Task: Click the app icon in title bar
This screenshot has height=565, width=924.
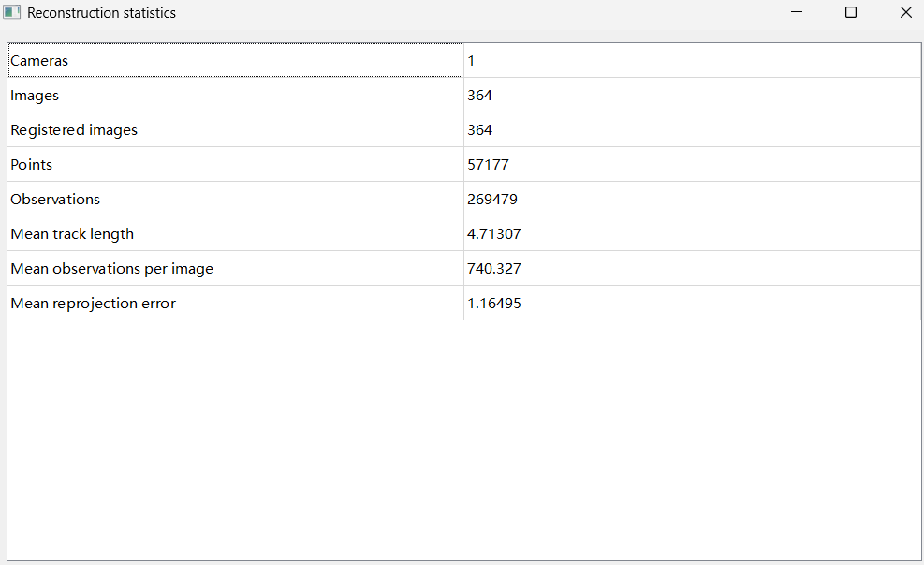Action: click(x=12, y=13)
